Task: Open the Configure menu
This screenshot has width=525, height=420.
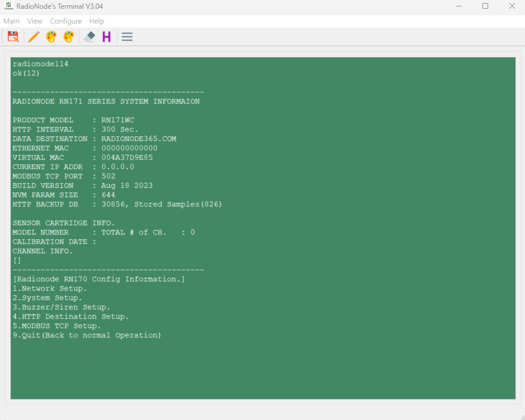Action: pyautogui.click(x=65, y=21)
